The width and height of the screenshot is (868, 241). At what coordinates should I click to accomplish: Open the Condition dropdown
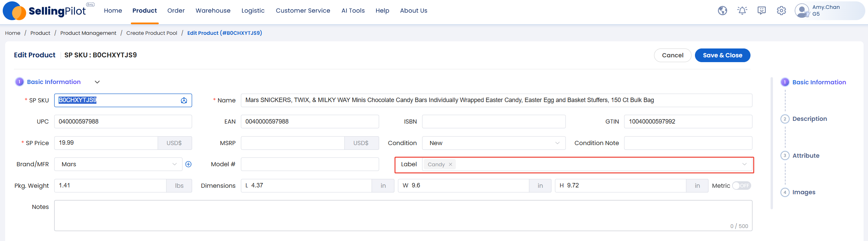click(494, 143)
